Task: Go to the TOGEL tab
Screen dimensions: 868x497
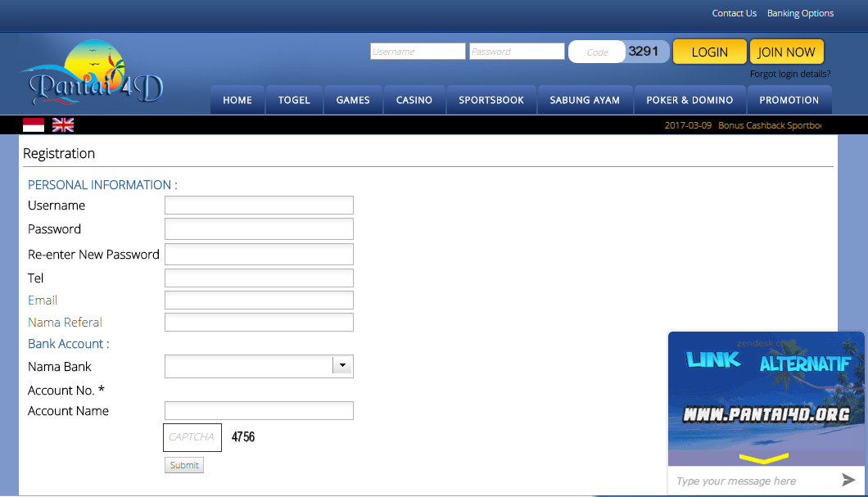Action: [294, 100]
